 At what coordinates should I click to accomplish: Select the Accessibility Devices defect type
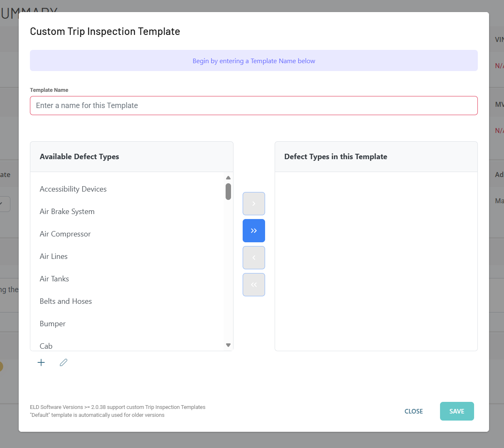(x=73, y=189)
